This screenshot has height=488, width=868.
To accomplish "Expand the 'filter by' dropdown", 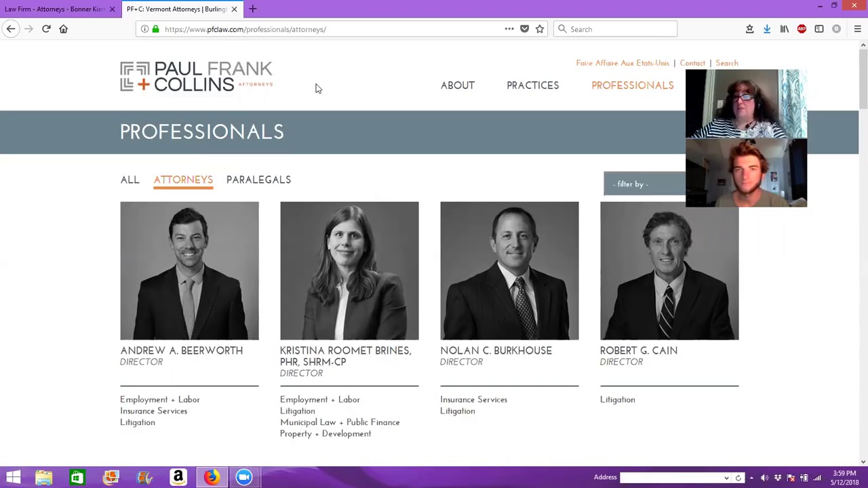I will tap(644, 184).
